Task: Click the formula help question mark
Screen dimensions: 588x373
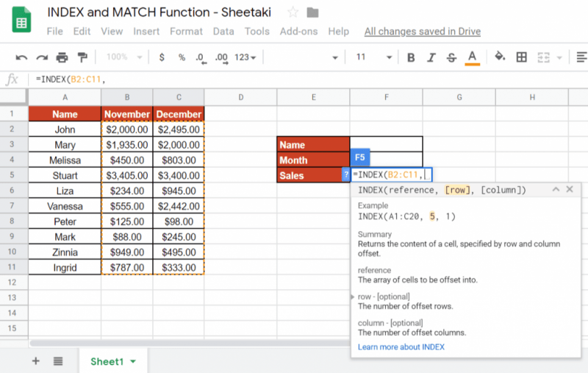Action: (x=346, y=174)
